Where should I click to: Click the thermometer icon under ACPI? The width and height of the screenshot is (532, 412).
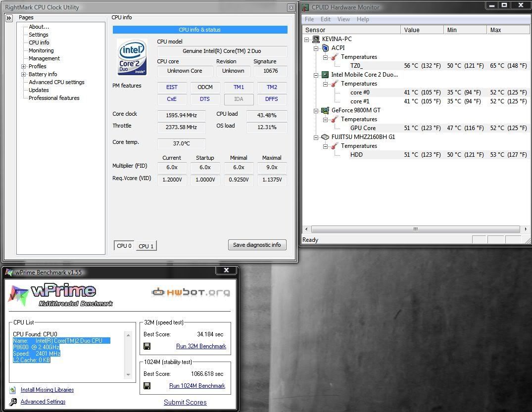click(x=335, y=57)
